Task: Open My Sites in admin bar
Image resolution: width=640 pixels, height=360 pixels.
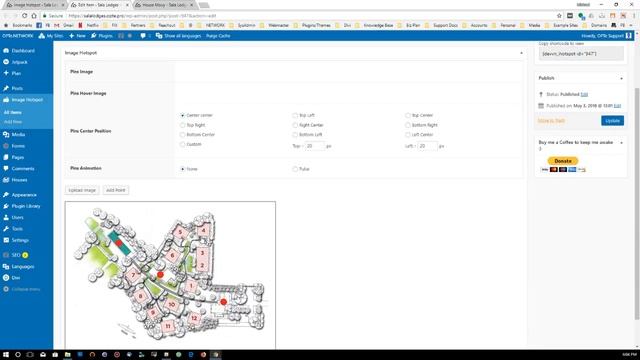Action: coord(51,36)
